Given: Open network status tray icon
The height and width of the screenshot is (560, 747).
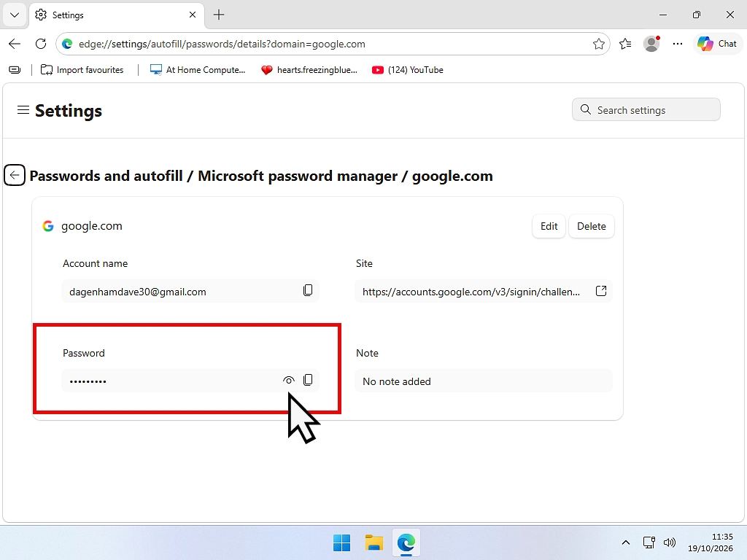Looking at the screenshot, I should coord(649,542).
